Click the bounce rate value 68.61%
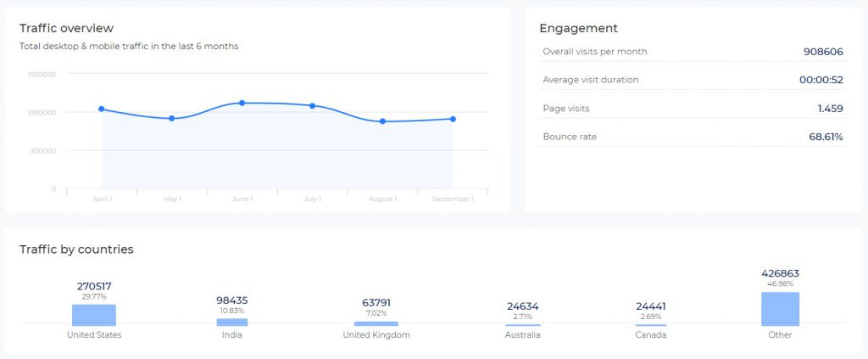868x359 pixels. point(826,137)
